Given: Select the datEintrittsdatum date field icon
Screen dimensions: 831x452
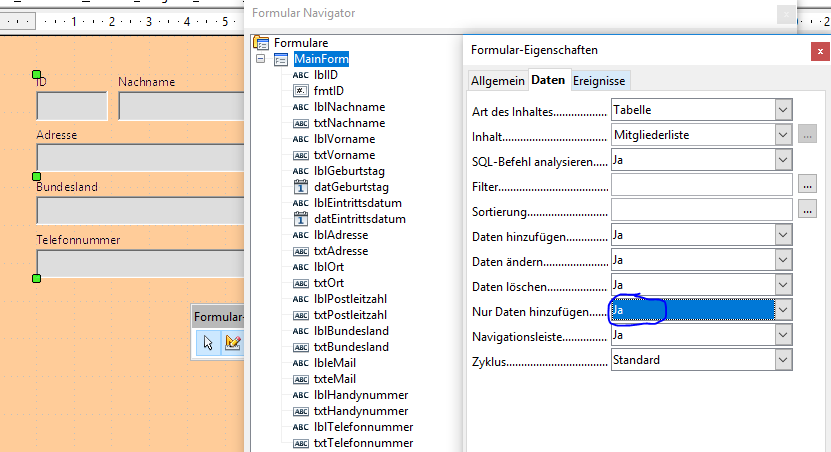Looking at the screenshot, I should 301,219.
